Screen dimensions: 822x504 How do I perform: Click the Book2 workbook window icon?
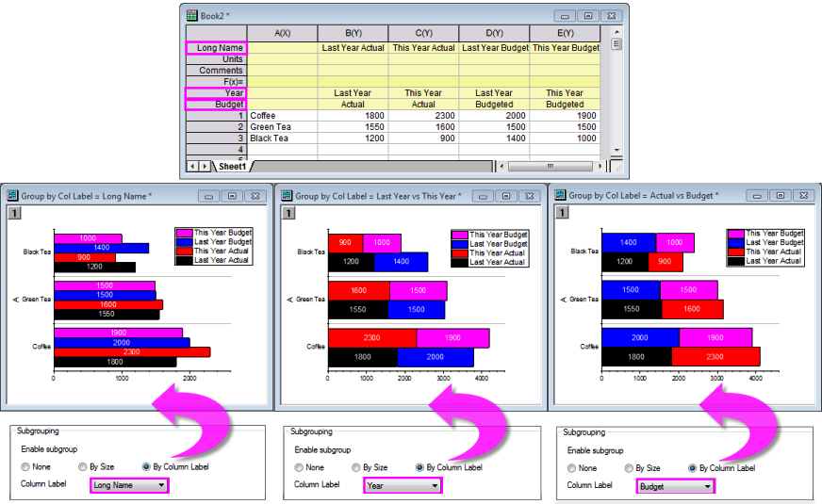tap(192, 15)
